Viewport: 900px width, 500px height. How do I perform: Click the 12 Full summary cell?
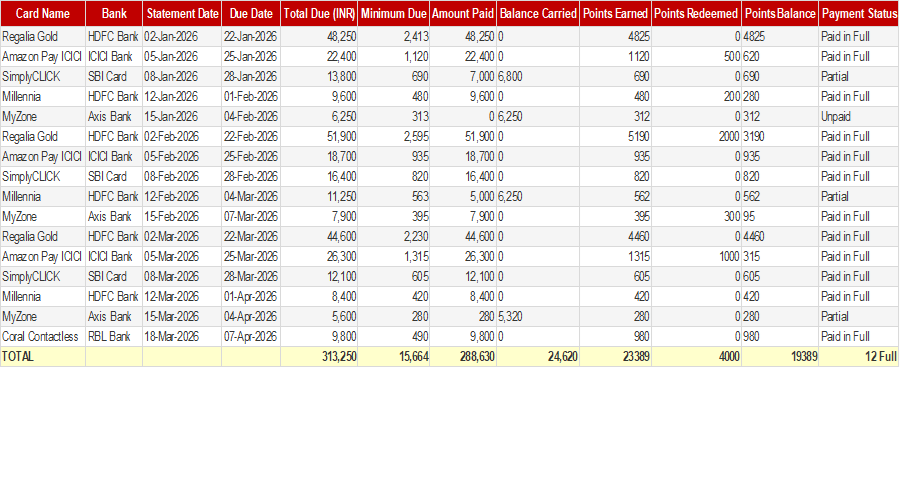point(859,356)
